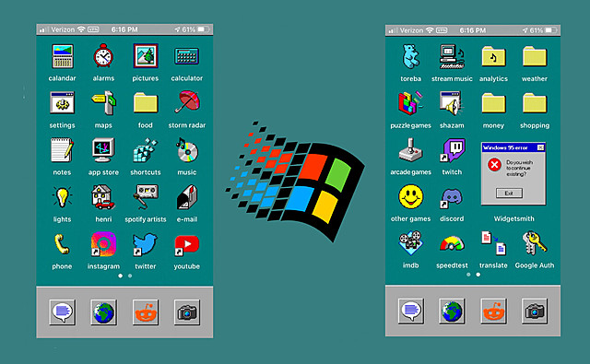Viewport: 590px width, 364px height.
Task: Click the Widgetsmith label under the widget
Action: click(513, 218)
